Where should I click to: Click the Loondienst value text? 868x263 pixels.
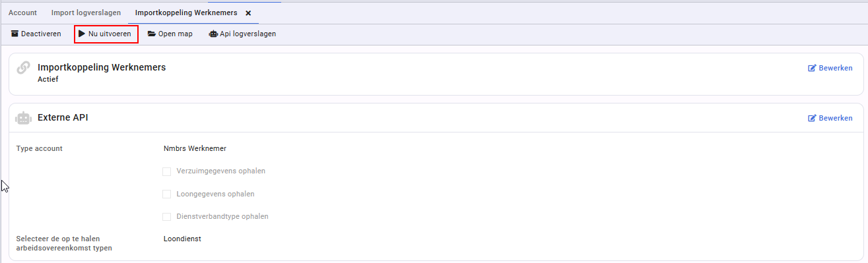(182, 239)
